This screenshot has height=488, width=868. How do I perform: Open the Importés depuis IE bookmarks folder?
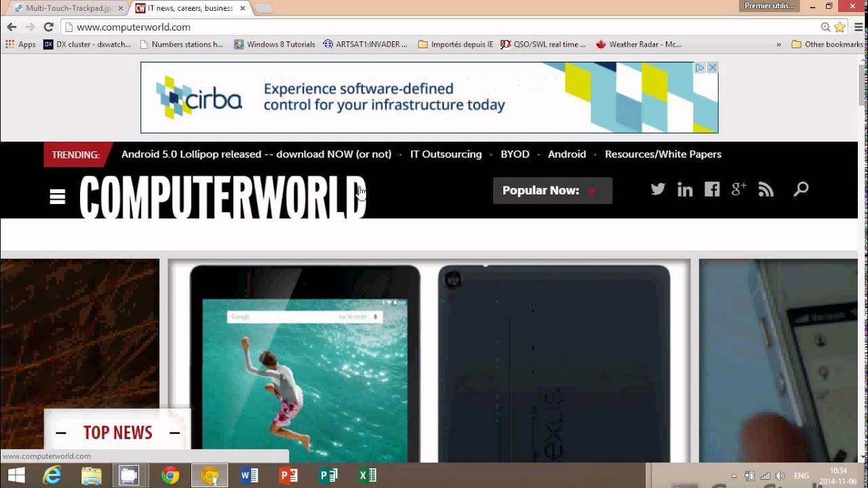click(x=456, y=44)
